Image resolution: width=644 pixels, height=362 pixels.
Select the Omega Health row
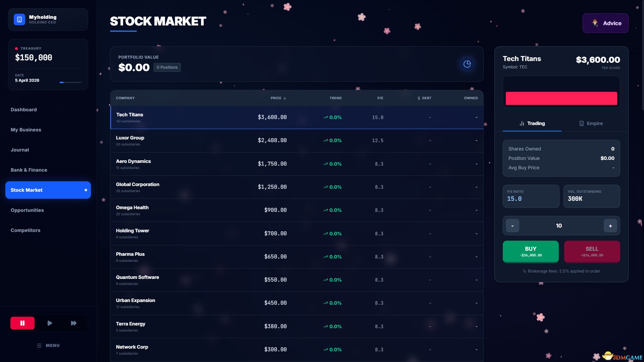pos(297,210)
